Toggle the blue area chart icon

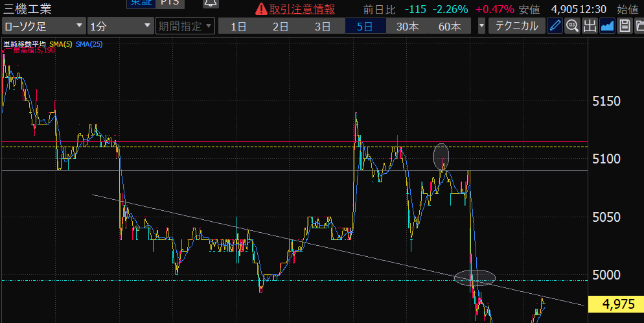click(607, 26)
